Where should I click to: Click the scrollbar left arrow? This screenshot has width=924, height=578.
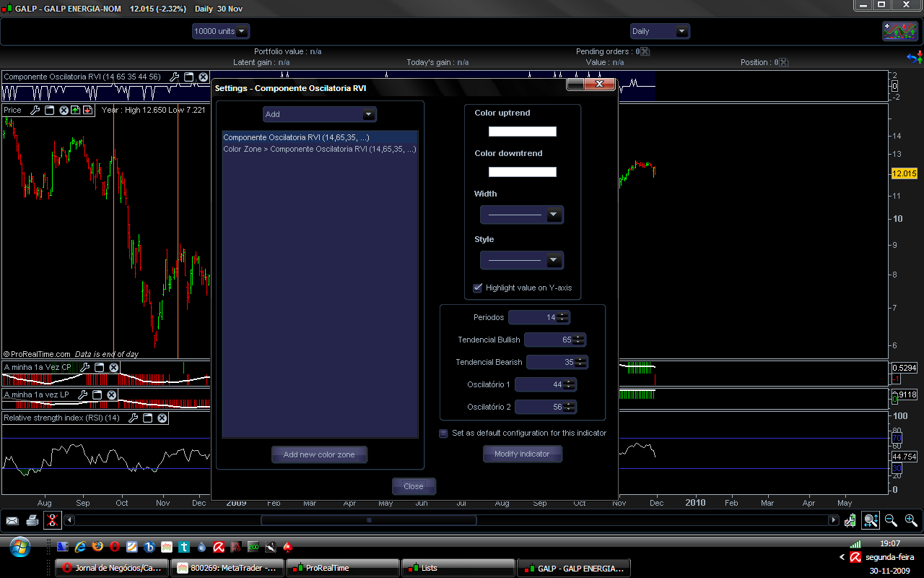69,519
